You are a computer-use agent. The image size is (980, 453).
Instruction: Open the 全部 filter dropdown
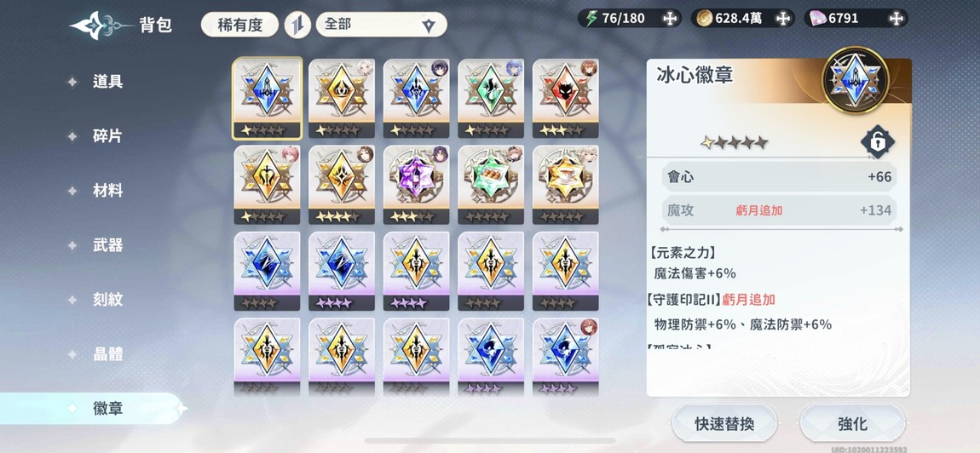click(x=381, y=25)
